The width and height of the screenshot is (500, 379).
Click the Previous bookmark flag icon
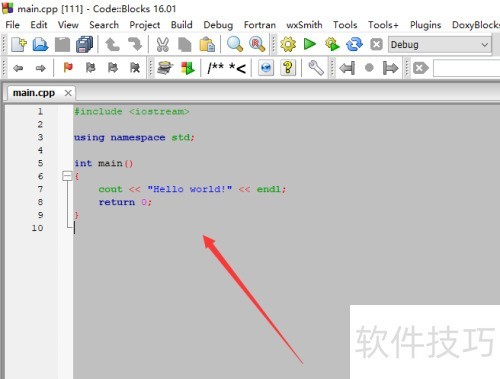(90, 68)
